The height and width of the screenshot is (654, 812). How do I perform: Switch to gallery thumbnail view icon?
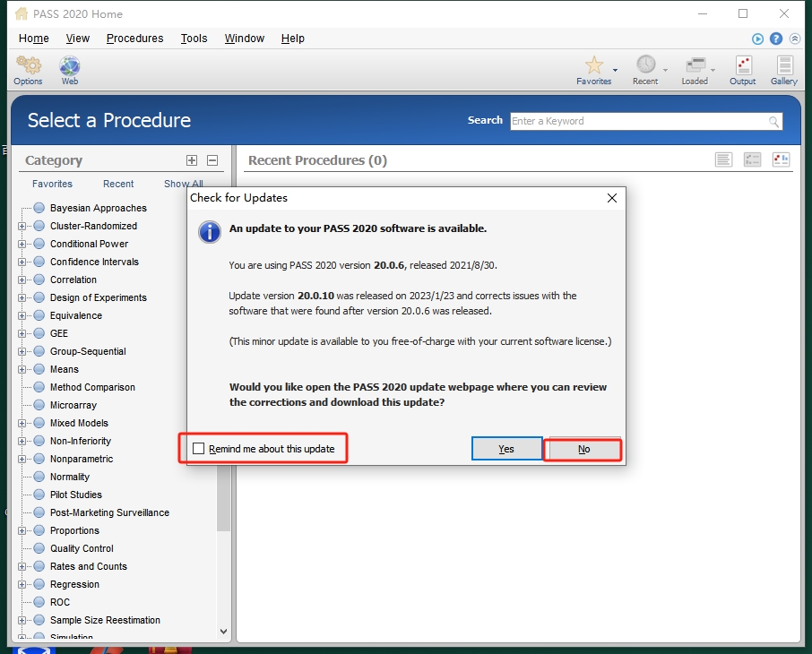click(781, 159)
